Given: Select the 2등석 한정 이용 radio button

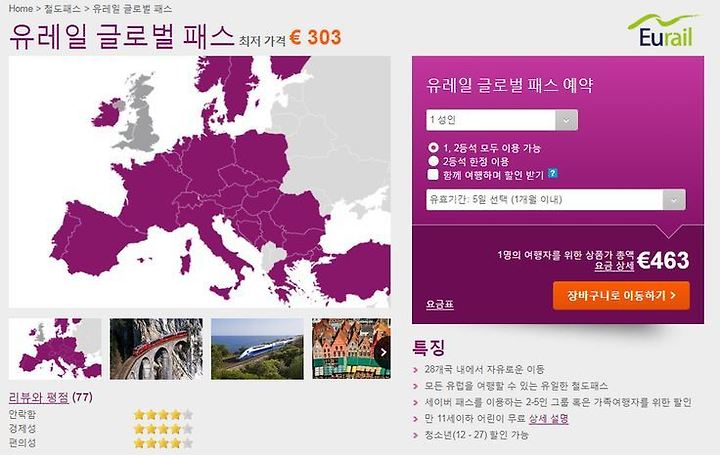Looking at the screenshot, I should (x=433, y=161).
